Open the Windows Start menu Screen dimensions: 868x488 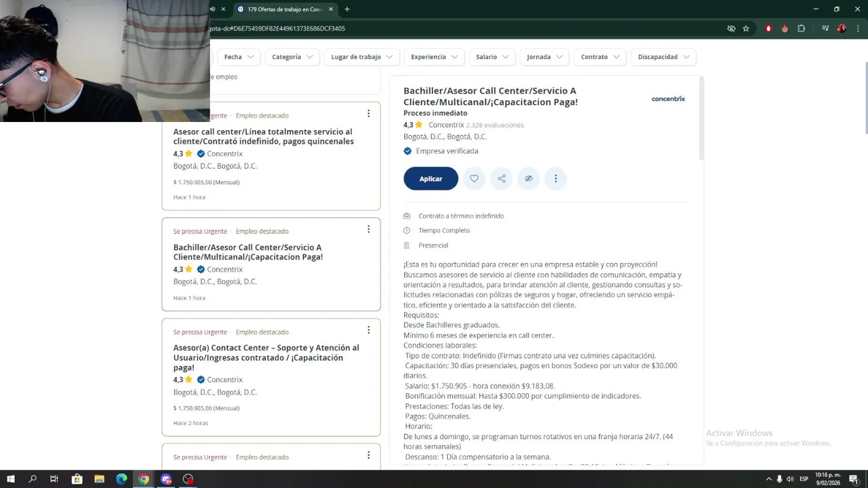(x=11, y=479)
